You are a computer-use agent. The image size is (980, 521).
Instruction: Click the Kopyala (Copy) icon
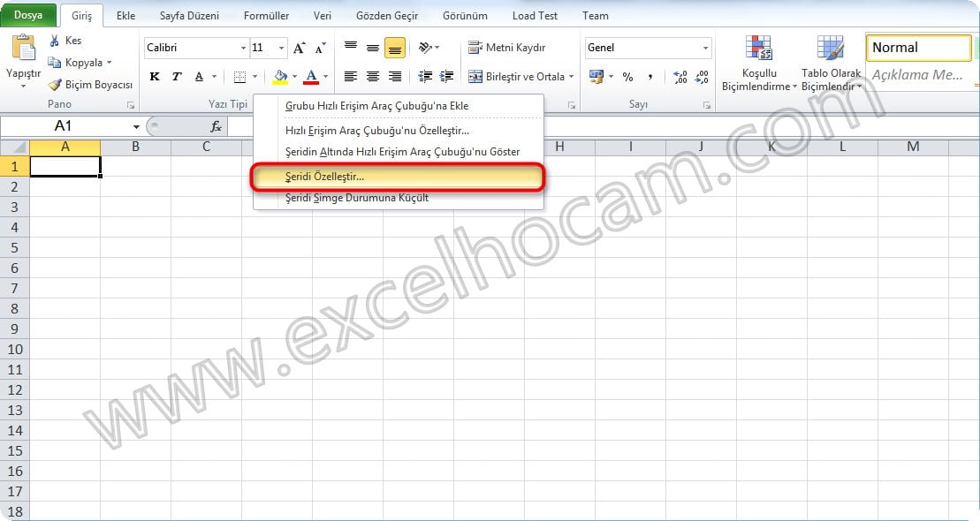pyautogui.click(x=55, y=63)
